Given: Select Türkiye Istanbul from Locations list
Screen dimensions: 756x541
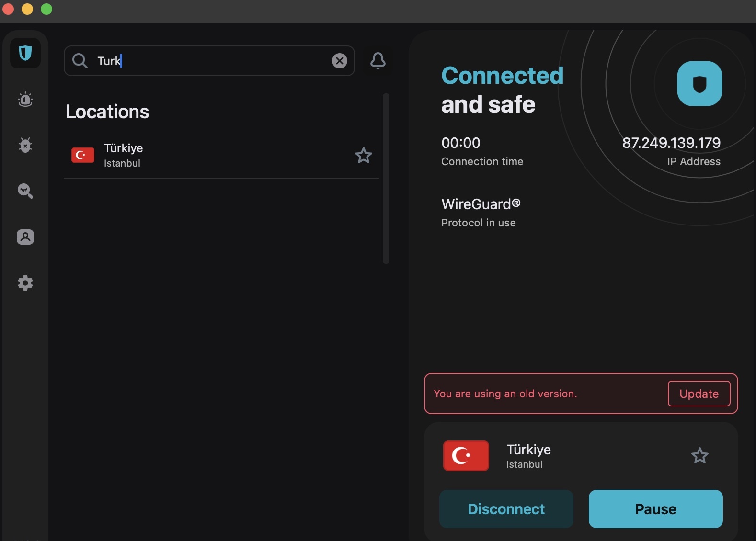Looking at the screenshot, I should coord(221,155).
